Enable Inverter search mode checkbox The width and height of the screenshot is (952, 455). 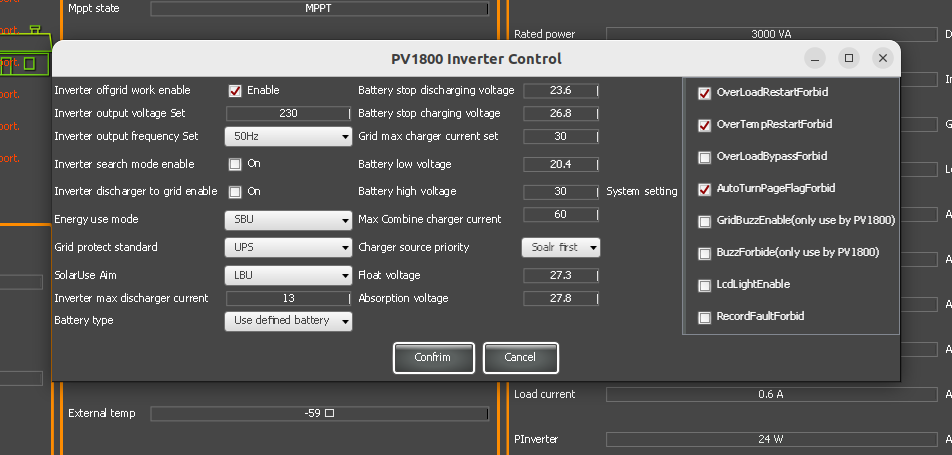(235, 164)
